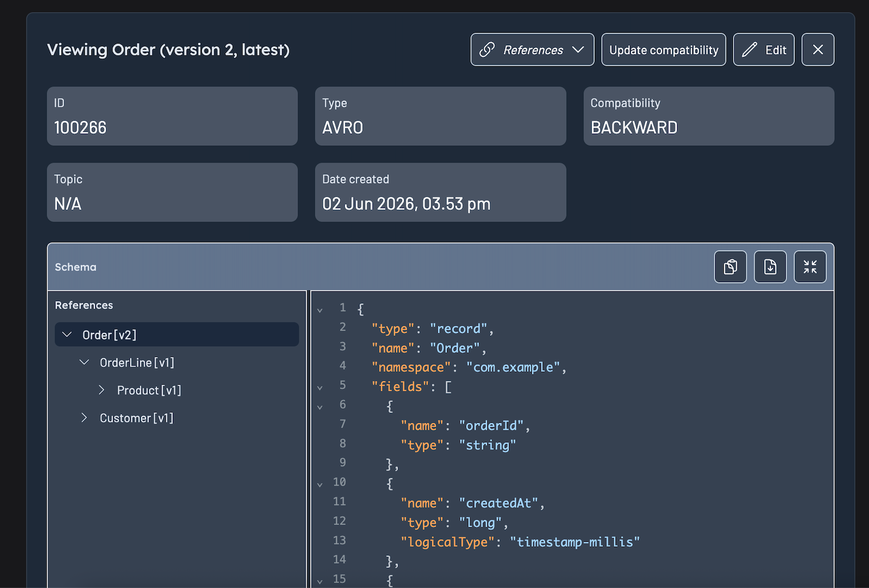Download the schema file icon

[x=770, y=267]
